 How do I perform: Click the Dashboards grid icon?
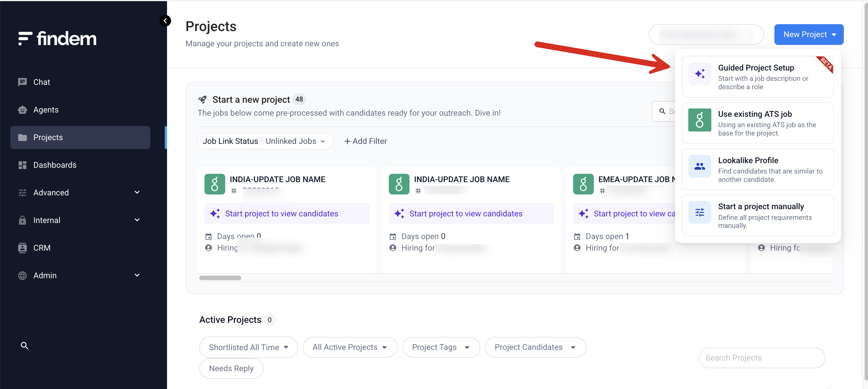(22, 165)
